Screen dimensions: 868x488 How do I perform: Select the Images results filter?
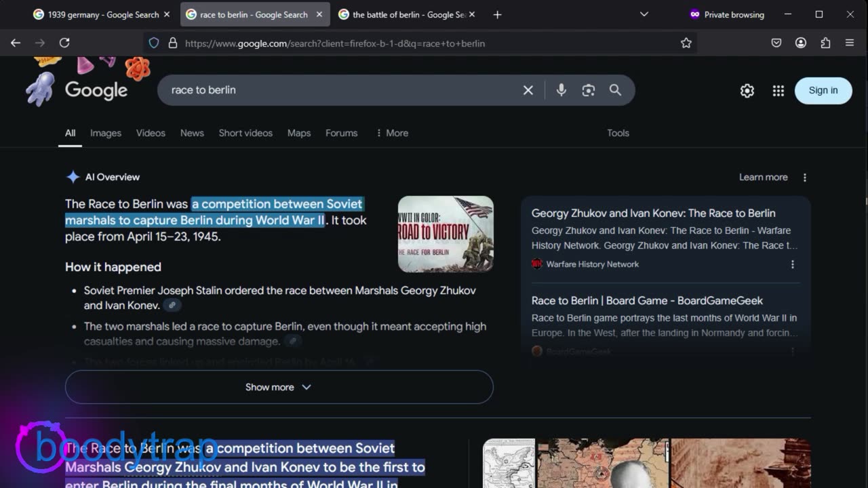point(106,133)
